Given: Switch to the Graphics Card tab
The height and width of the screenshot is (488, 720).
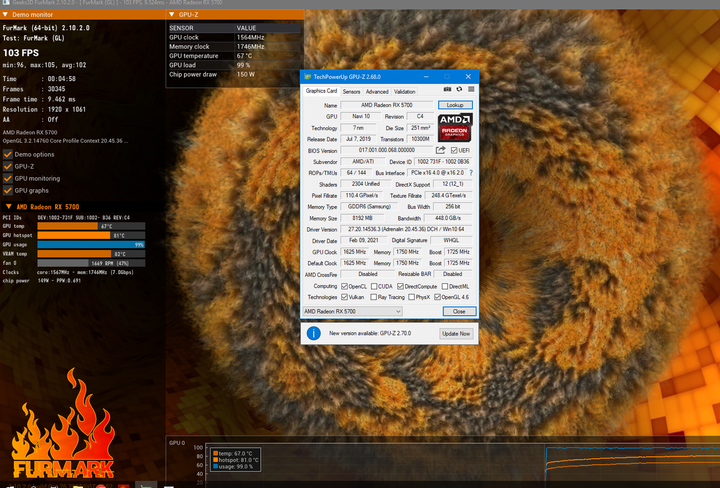Looking at the screenshot, I should tap(321, 91).
